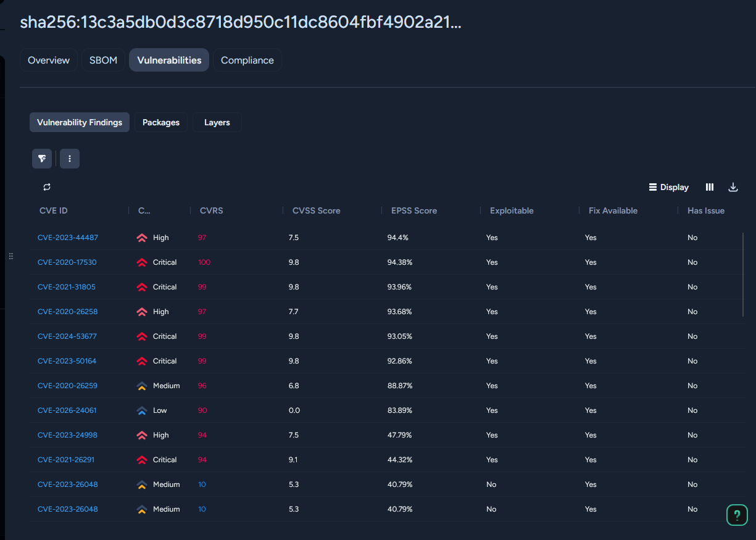Open the help question mark widget
756x540 pixels.
coord(737,515)
